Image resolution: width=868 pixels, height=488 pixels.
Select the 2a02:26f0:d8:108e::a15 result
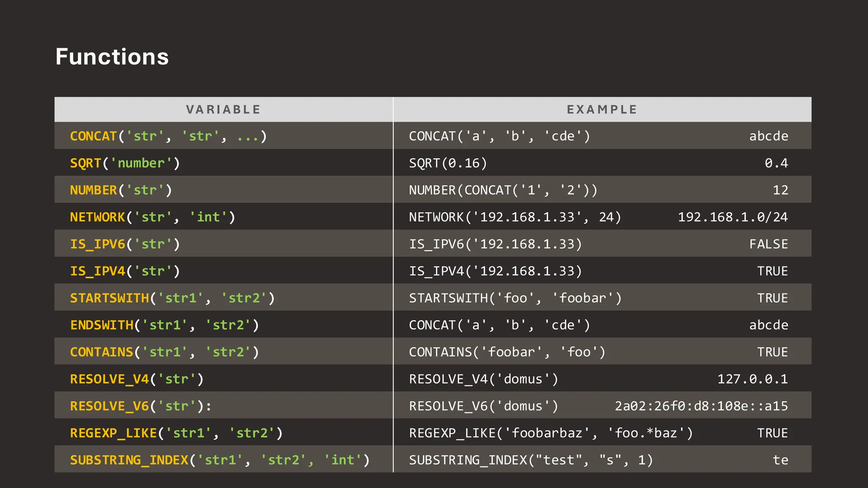coord(701,406)
